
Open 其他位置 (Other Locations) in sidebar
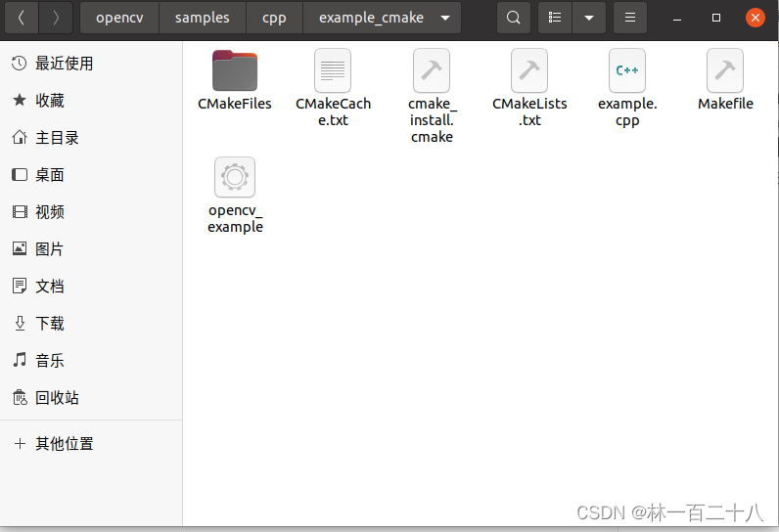pos(91,444)
